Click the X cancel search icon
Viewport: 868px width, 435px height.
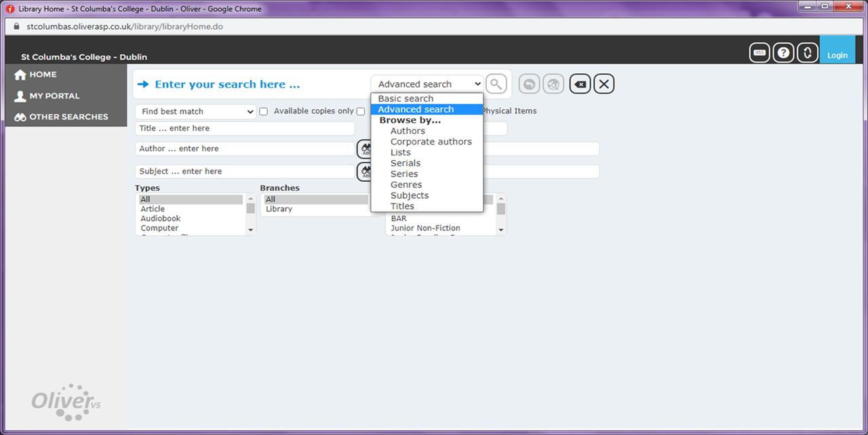(604, 84)
